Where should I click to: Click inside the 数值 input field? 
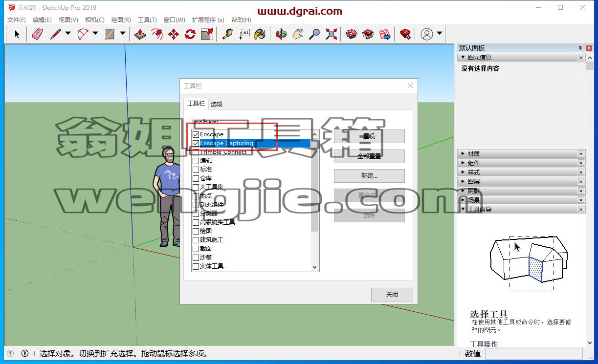tap(533, 353)
